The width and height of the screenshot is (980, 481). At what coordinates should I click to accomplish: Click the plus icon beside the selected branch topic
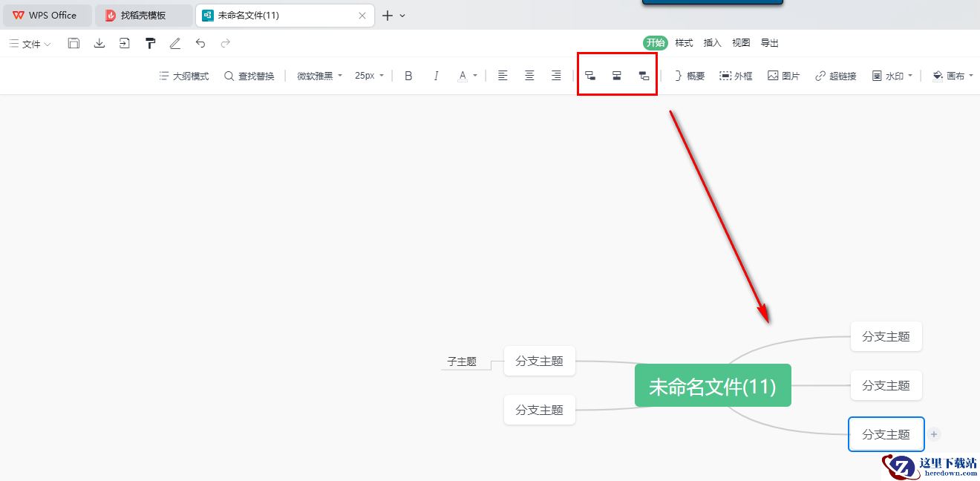click(x=934, y=434)
